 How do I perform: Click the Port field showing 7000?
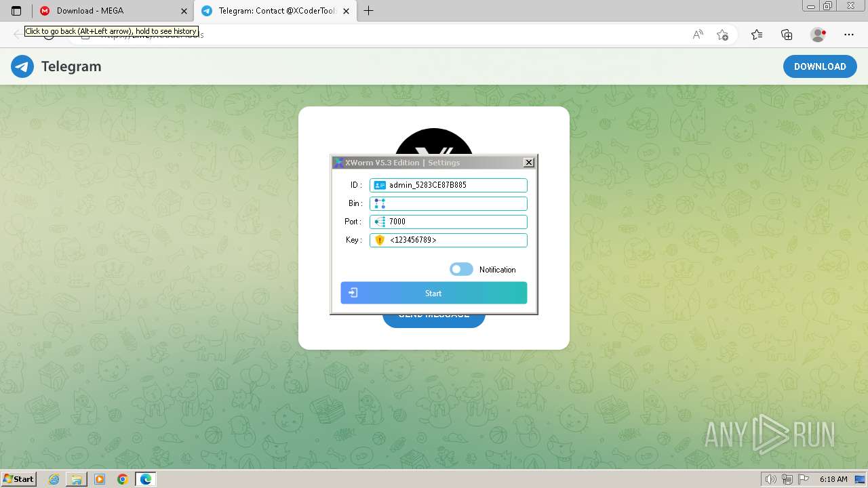pos(448,222)
